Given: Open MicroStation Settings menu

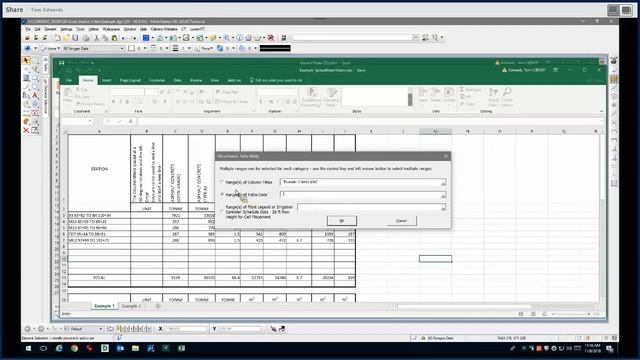Looking at the screenshot, I should pos(66,29).
